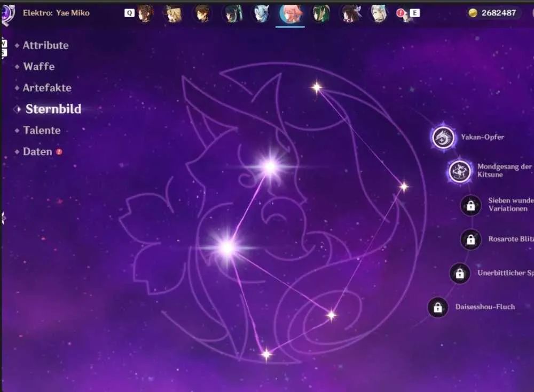Viewport: 534px width, 392px height.
Task: Open the Attribute menu entry
Action: [x=45, y=45]
